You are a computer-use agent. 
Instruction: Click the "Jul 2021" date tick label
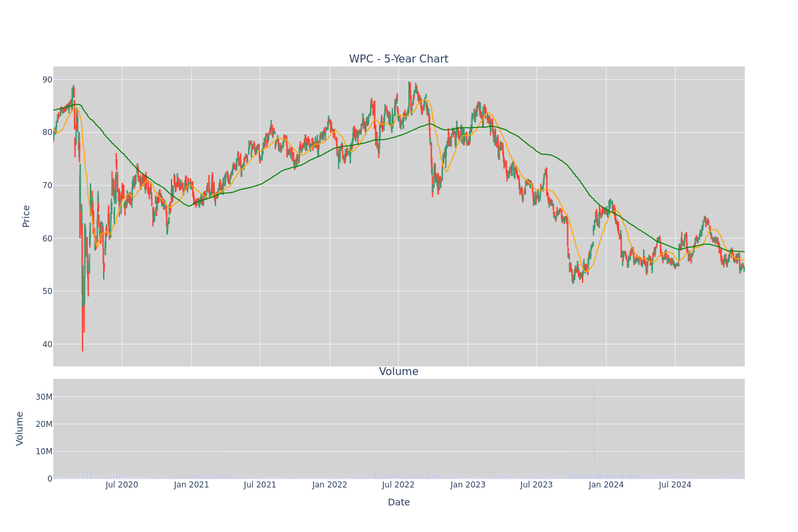coord(260,485)
